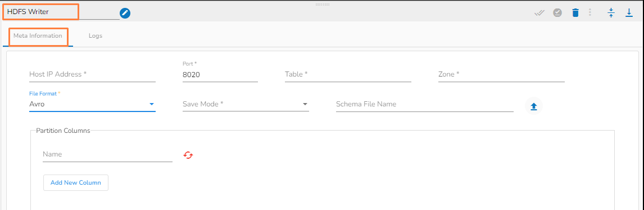Click the red refresh icon beside Name
Image resolution: width=644 pixels, height=210 pixels.
pyautogui.click(x=188, y=155)
